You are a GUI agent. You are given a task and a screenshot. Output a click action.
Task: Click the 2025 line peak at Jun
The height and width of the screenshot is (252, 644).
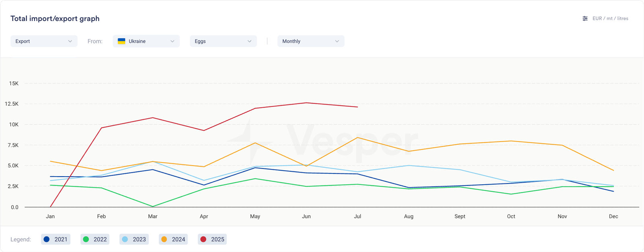(306, 103)
